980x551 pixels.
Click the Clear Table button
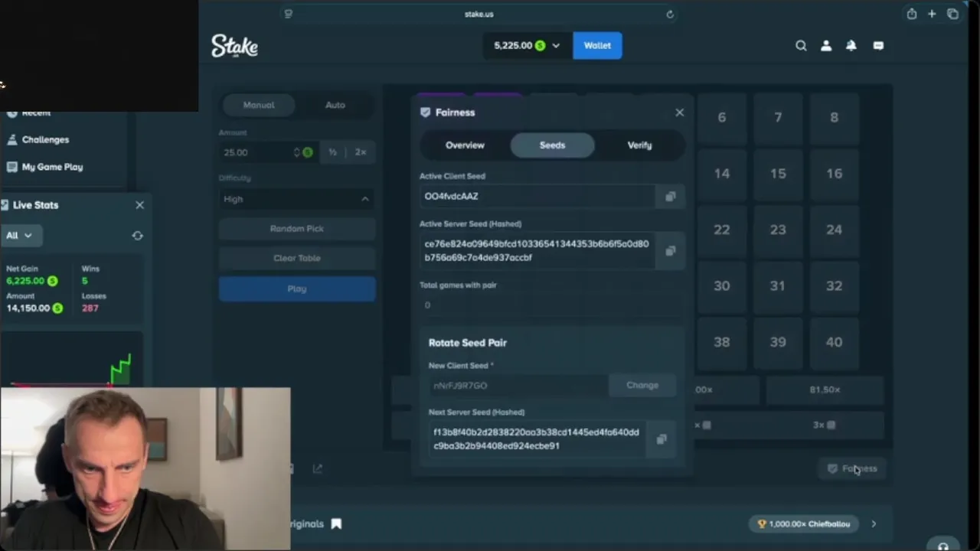tap(297, 258)
